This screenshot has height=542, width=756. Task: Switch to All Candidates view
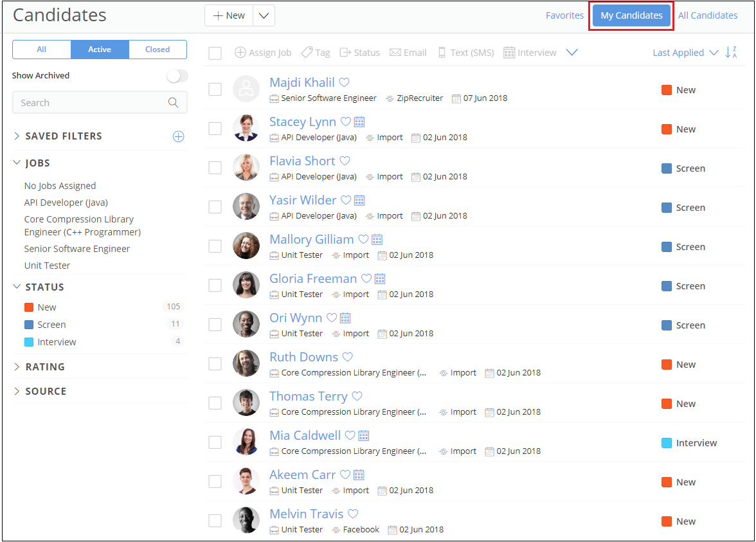click(x=708, y=15)
